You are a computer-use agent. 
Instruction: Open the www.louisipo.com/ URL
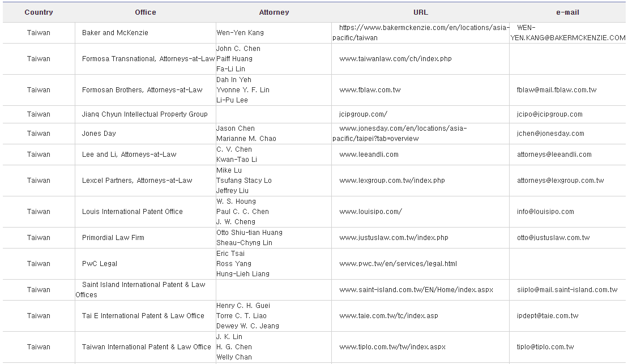(370, 212)
